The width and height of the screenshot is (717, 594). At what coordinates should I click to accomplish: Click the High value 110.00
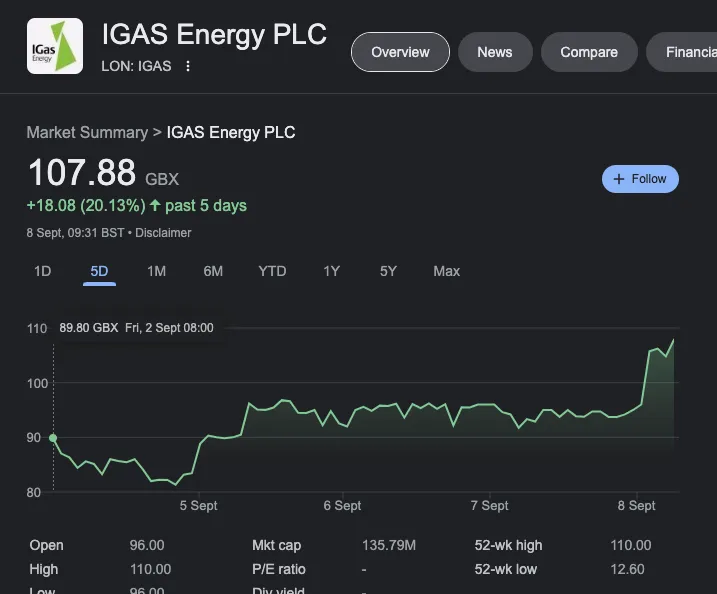pyautogui.click(x=150, y=569)
